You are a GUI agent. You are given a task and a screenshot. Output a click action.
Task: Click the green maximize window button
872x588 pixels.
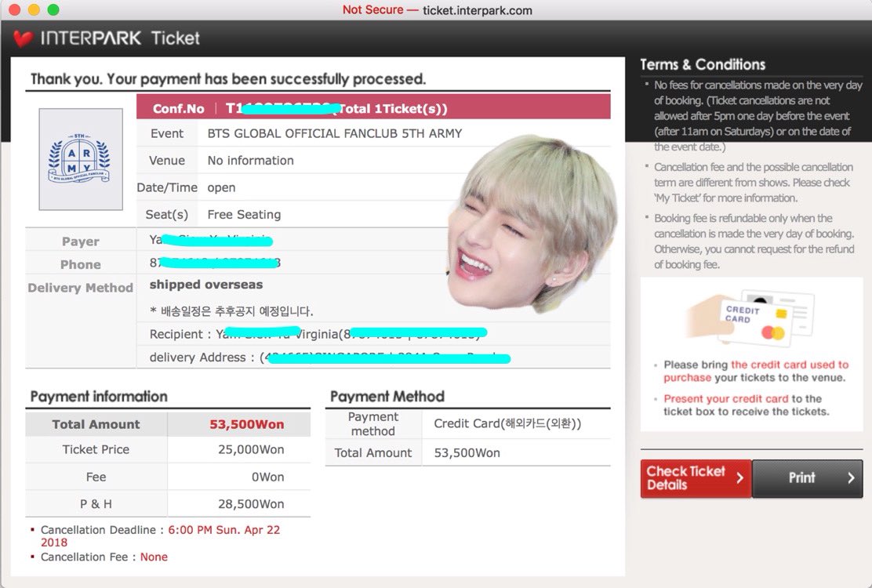pyautogui.click(x=53, y=9)
